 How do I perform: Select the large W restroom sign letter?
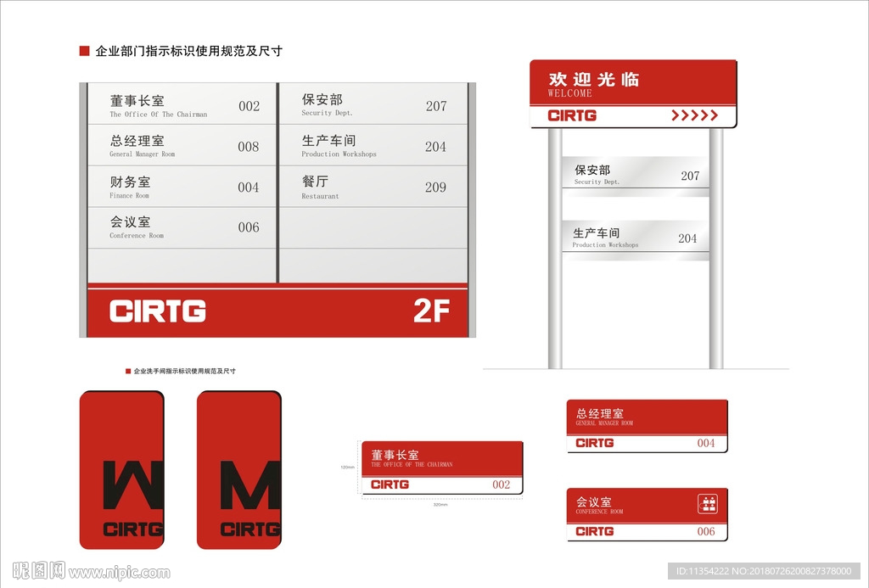tap(133, 485)
